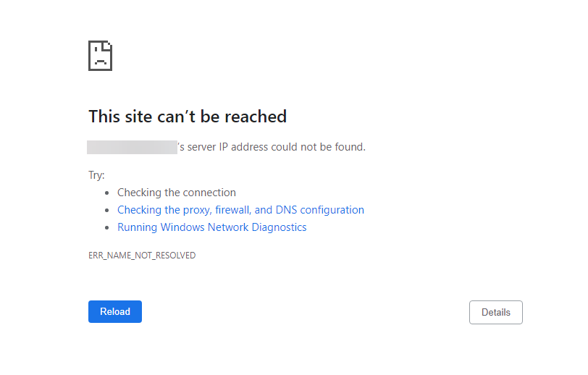This screenshot has height=375, width=588.
Task: Click the bullet beside "Checking the connection"
Action: [107, 193]
